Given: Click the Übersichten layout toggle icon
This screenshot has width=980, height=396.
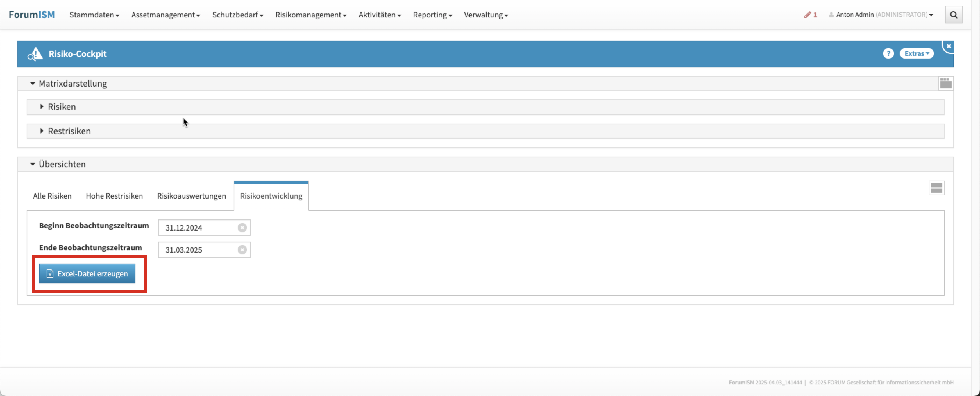Looking at the screenshot, I should pos(936,188).
